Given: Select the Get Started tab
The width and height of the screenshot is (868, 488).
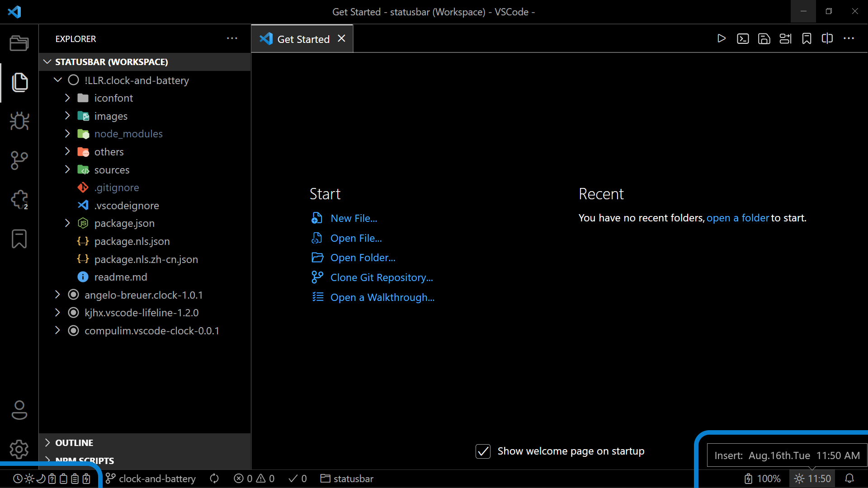Looking at the screenshot, I should (x=303, y=39).
